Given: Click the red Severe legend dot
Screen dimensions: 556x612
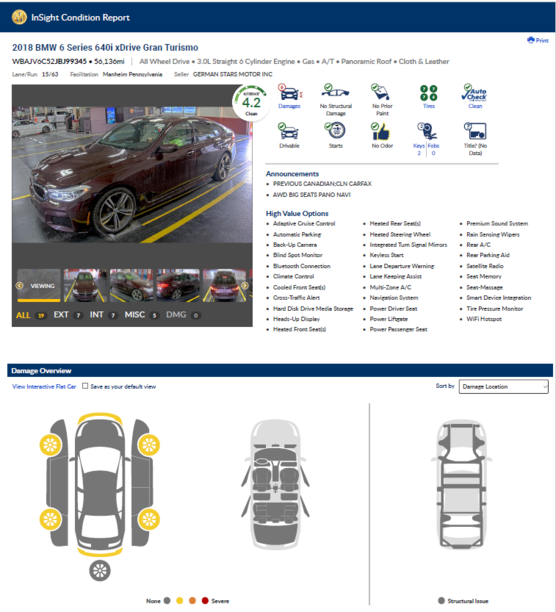Looking at the screenshot, I should click(x=205, y=601).
